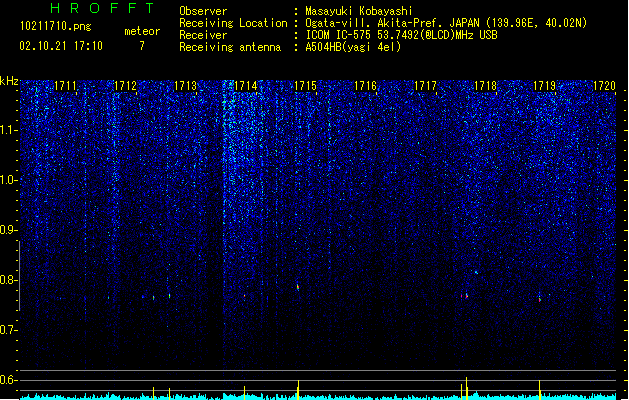Click the Receiving antenna label
This screenshot has width=629, height=400.
pos(230,47)
